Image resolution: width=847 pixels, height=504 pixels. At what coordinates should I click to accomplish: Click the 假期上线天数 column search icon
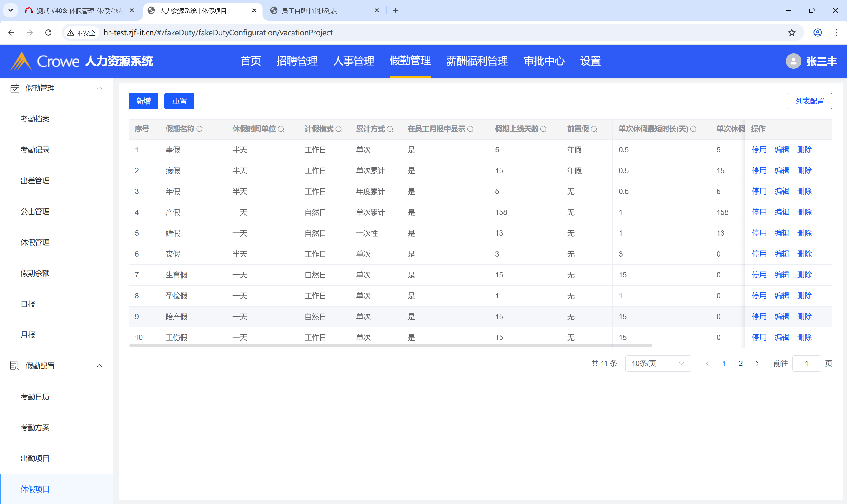pyautogui.click(x=543, y=129)
